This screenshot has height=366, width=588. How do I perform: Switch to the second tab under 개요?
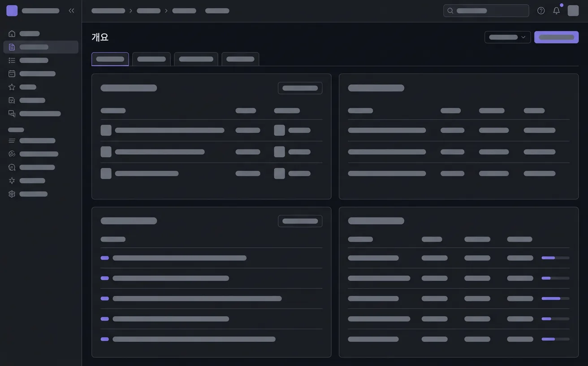(x=151, y=59)
